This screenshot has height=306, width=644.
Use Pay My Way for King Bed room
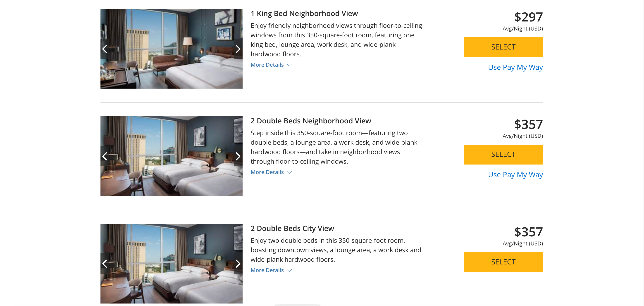tap(515, 67)
